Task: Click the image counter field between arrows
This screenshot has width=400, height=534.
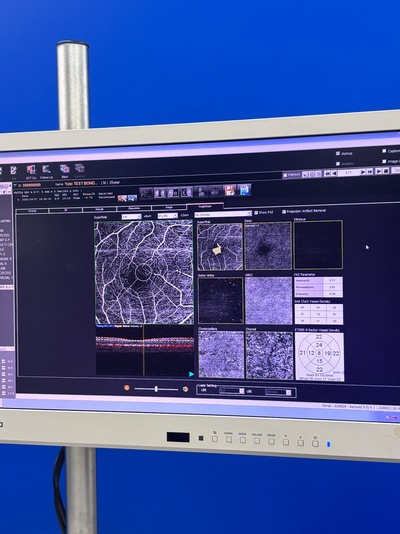Action: click(348, 173)
